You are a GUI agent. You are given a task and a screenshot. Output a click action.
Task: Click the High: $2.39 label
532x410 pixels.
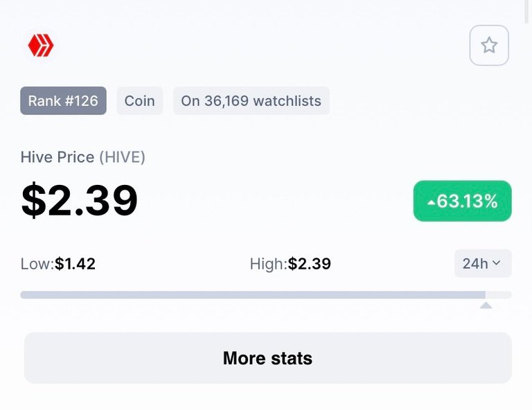coord(290,263)
